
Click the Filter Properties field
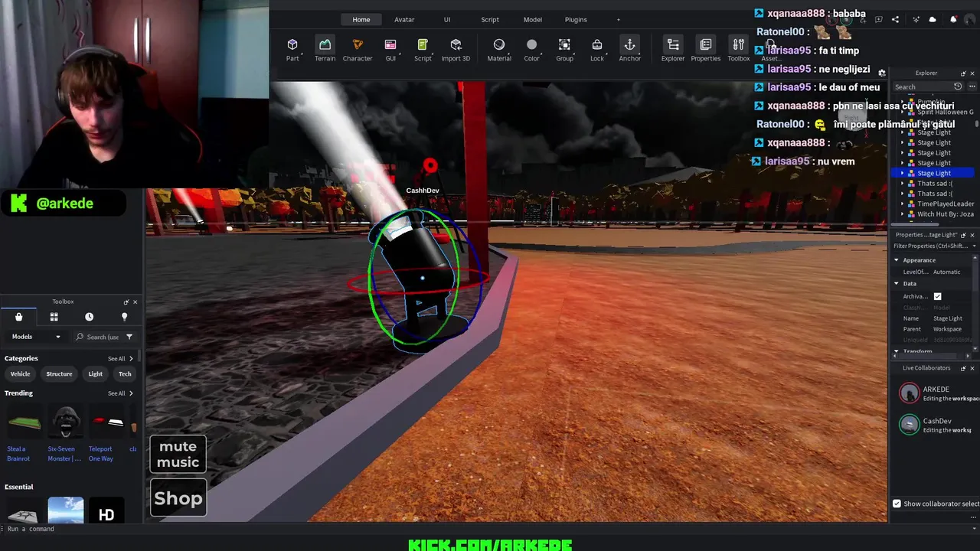(931, 246)
